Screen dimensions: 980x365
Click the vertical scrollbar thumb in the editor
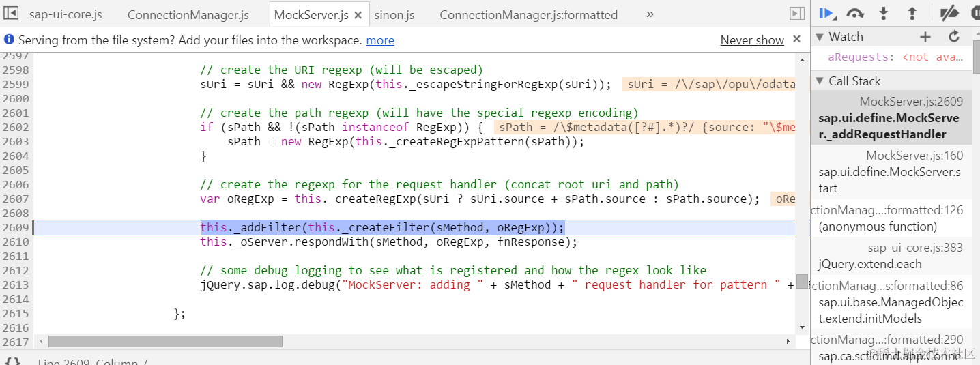coord(802,281)
